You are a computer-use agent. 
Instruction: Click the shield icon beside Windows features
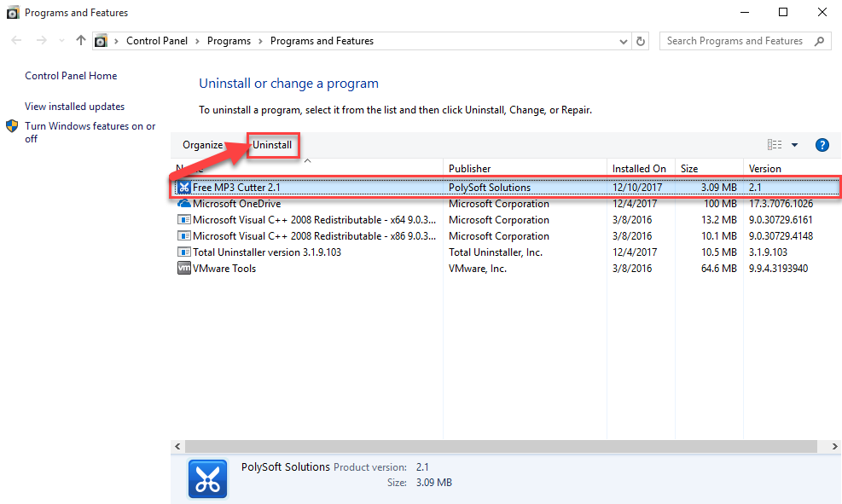[x=12, y=126]
